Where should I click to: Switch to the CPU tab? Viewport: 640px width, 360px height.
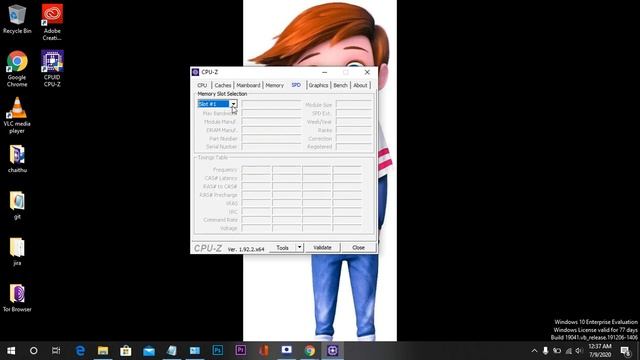click(202, 85)
